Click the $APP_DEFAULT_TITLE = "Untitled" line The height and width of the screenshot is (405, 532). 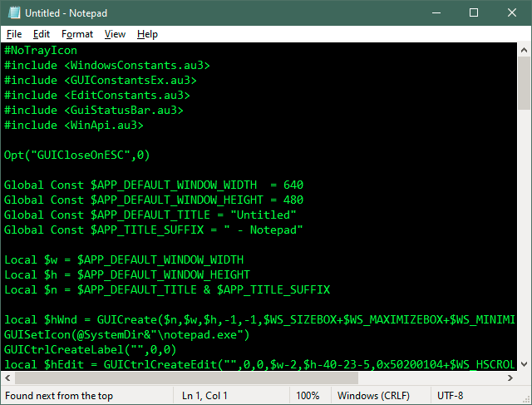pos(150,215)
